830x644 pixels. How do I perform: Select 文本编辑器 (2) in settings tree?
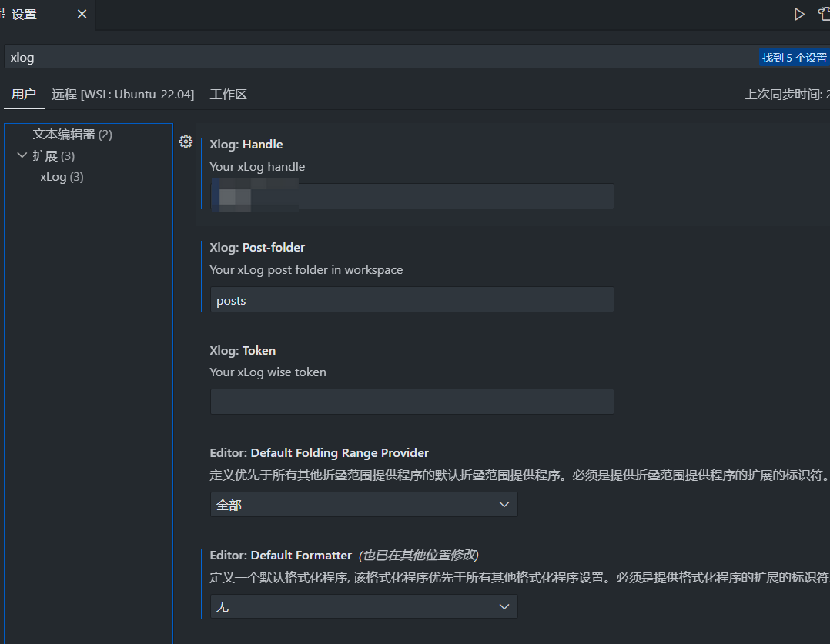point(72,135)
